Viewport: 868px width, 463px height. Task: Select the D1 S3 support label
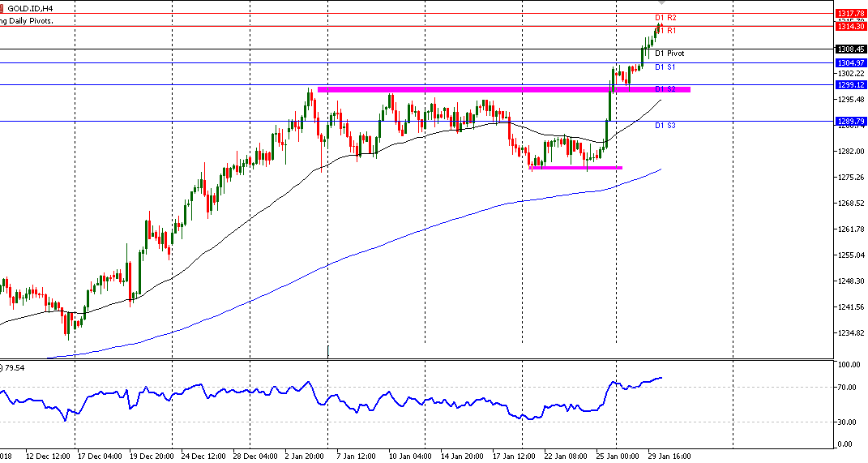point(665,126)
